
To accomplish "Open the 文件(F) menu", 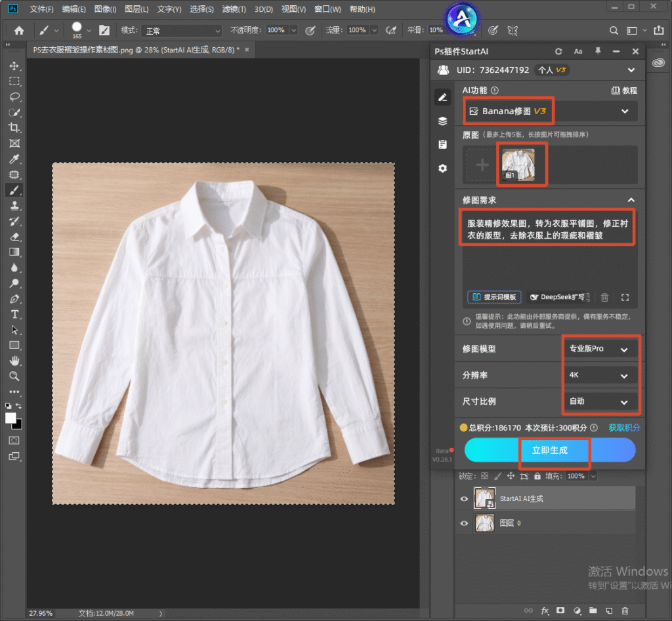I will click(41, 9).
